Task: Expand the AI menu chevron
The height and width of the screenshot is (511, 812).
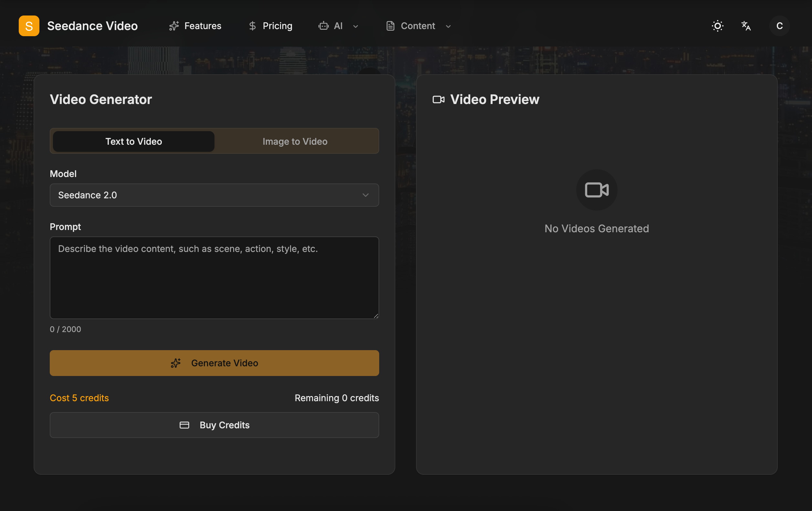Action: pyautogui.click(x=355, y=26)
